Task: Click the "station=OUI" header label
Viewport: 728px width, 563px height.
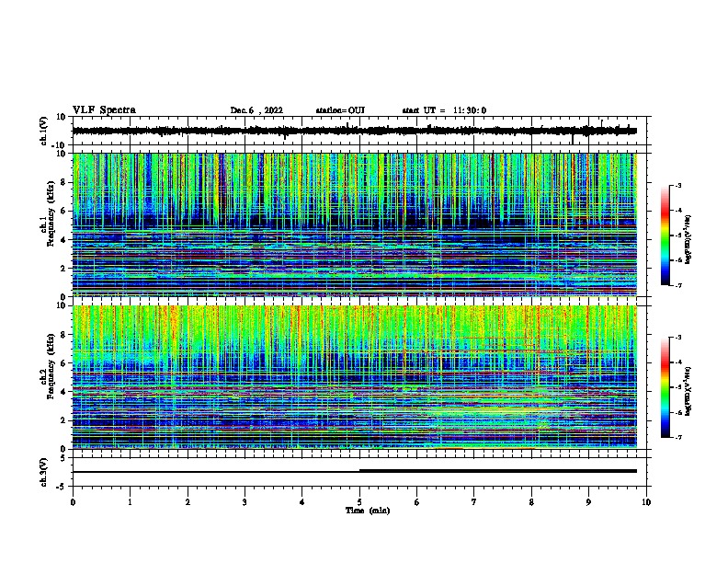Action: point(340,110)
